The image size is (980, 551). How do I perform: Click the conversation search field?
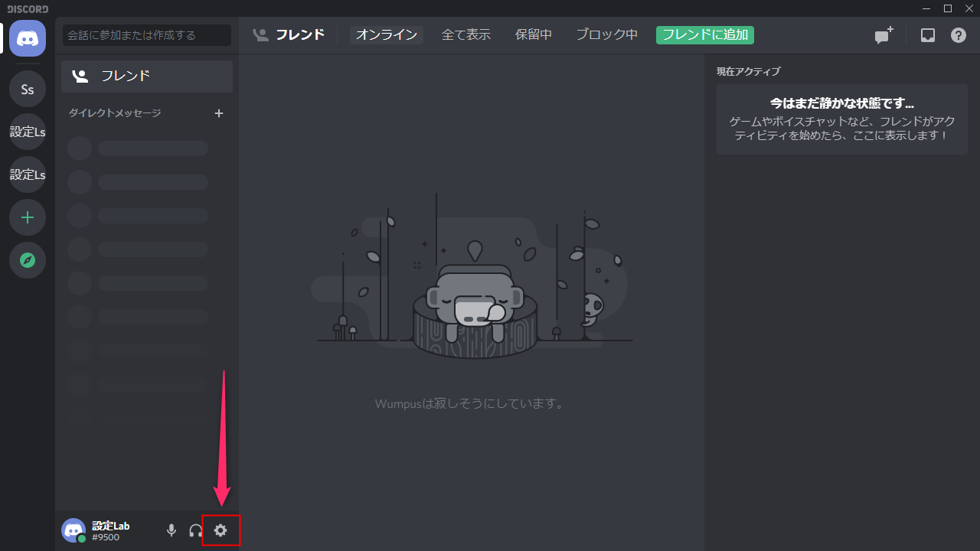(x=147, y=35)
